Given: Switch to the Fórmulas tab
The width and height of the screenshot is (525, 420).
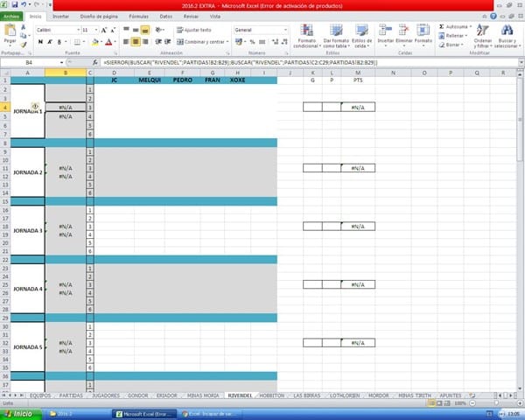Looking at the screenshot, I should (x=138, y=17).
